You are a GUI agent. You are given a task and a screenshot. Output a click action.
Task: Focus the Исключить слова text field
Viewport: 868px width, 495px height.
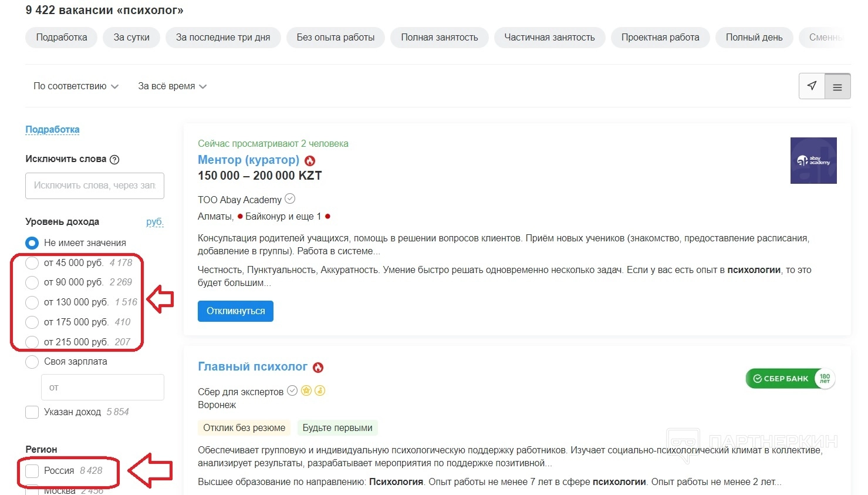pyautogui.click(x=94, y=186)
